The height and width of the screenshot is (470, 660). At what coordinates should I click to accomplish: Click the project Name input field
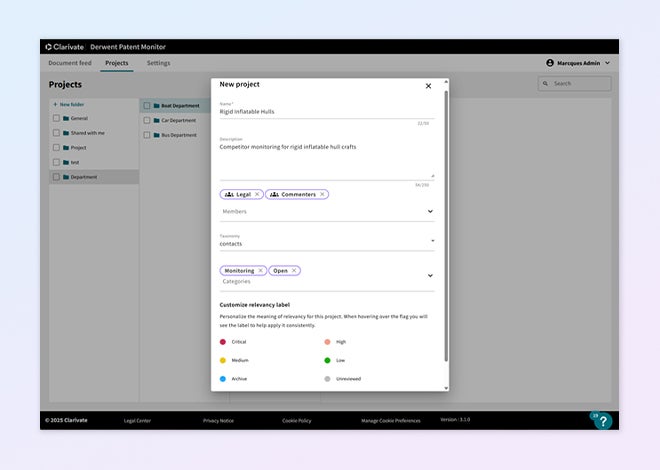click(x=325, y=112)
